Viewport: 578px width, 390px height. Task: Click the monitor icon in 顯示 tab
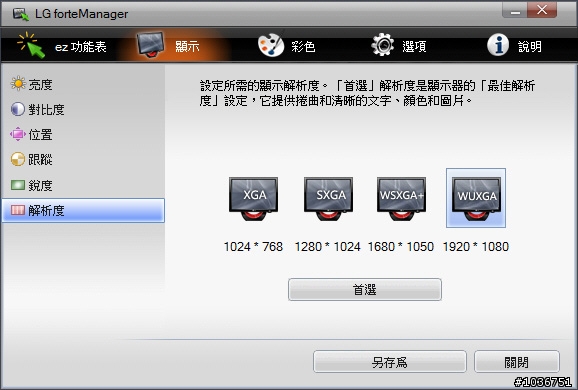coord(150,45)
